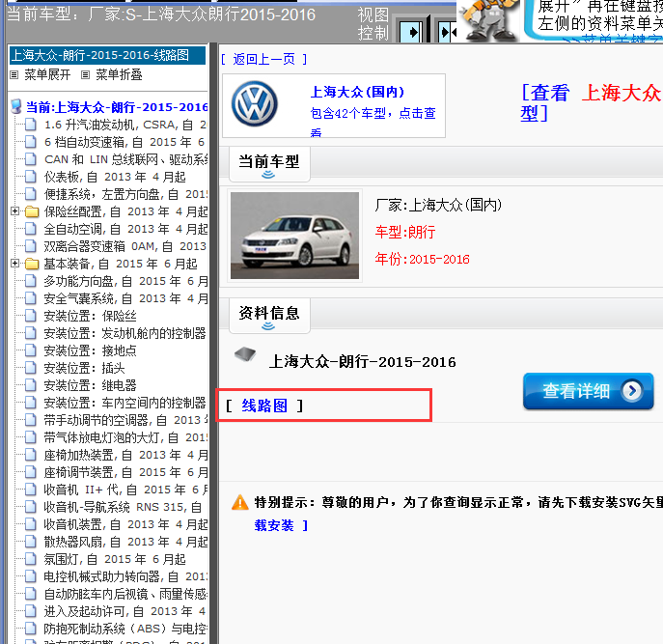Image resolution: width=663 pixels, height=644 pixels.
Task: Click the orange warning triangle icon
Action: (240, 503)
